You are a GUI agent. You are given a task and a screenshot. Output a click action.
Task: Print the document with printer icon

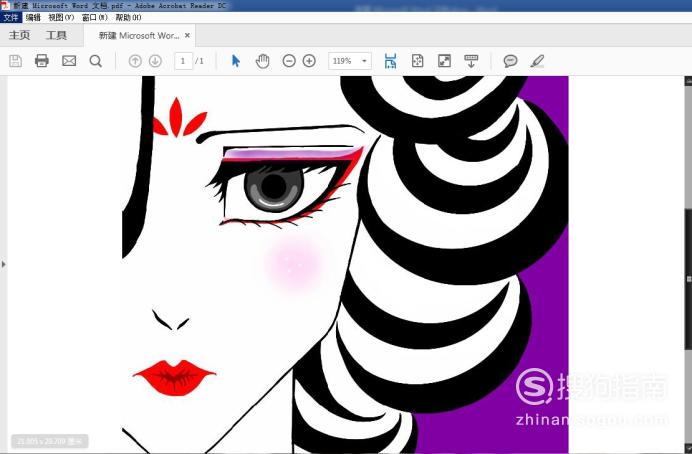(x=42, y=61)
